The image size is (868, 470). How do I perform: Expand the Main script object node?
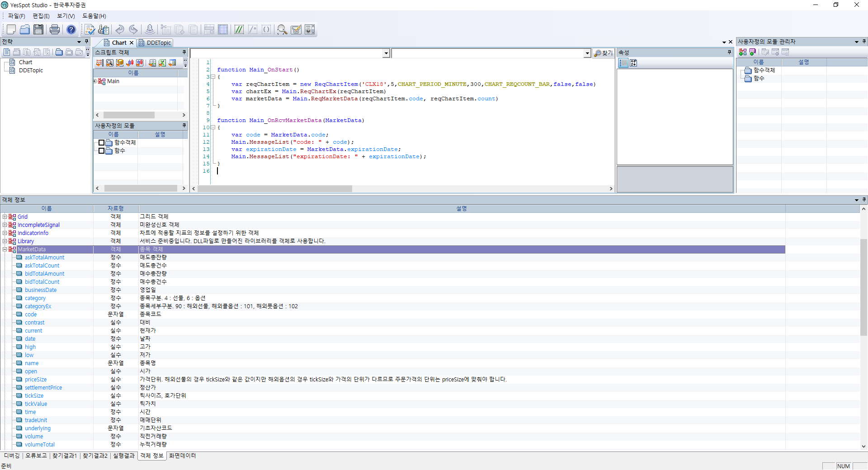[95, 81]
